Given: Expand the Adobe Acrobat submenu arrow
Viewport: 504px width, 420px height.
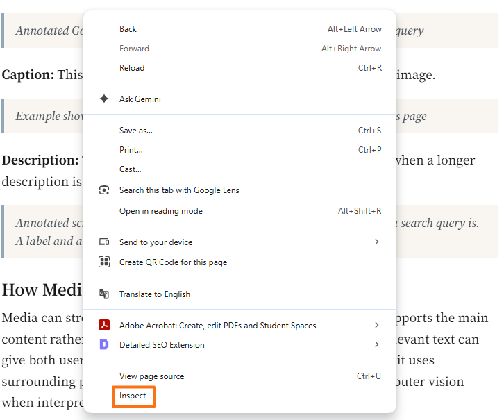Looking at the screenshot, I should (x=377, y=325).
